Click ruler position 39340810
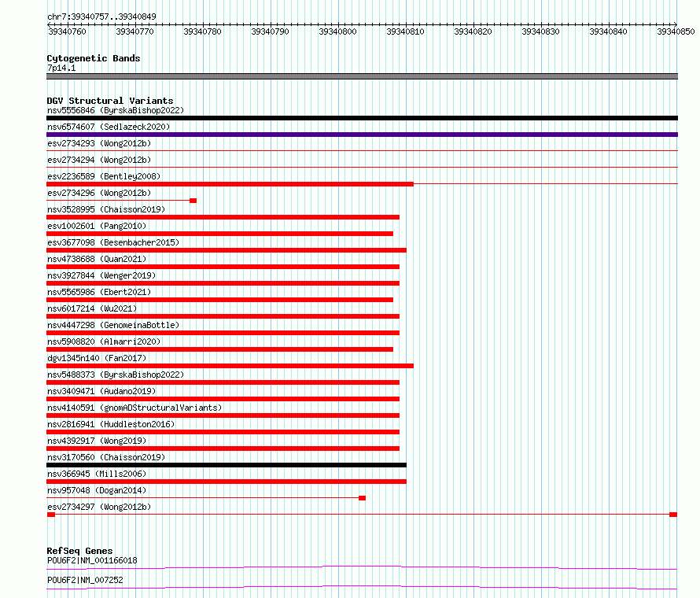 tap(405, 31)
